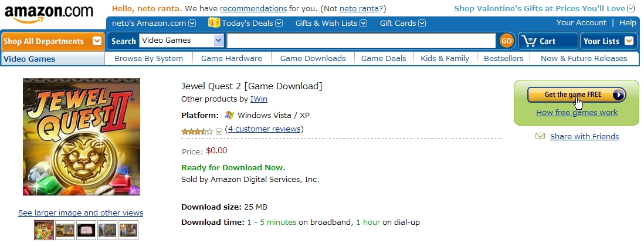Click the Get the game FREE button
644x246 pixels.
(x=577, y=95)
